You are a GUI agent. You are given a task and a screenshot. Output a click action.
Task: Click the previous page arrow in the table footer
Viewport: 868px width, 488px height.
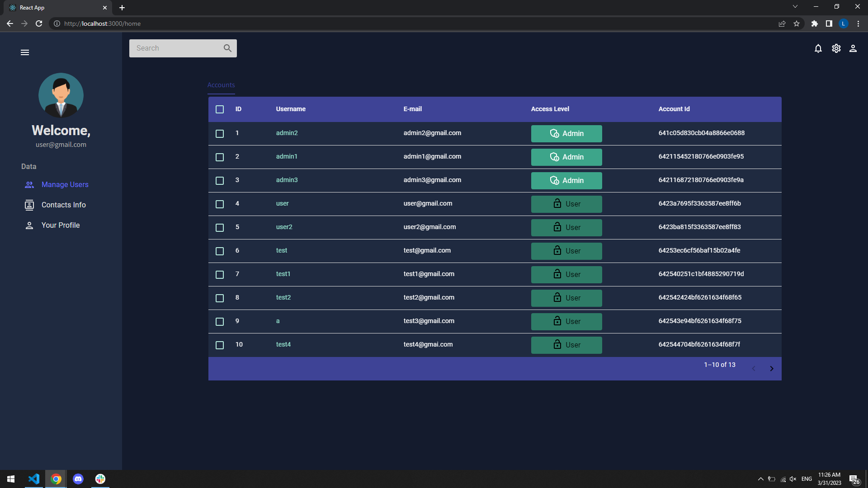pyautogui.click(x=754, y=369)
